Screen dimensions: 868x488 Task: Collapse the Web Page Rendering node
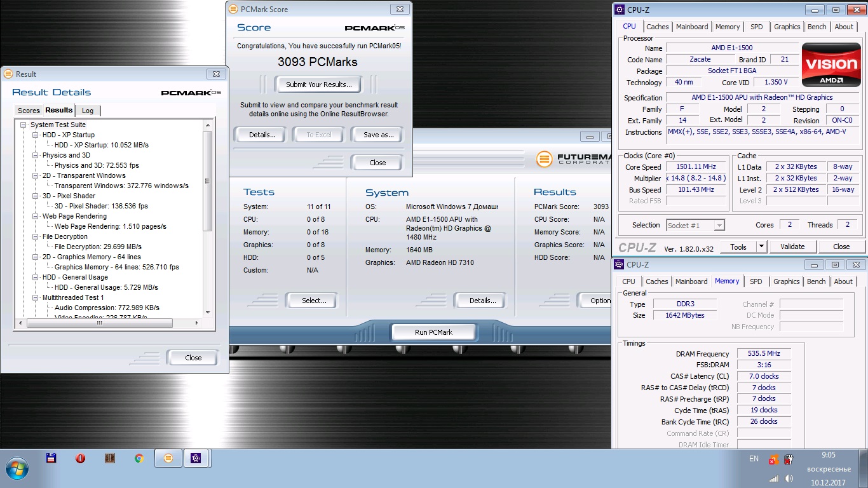click(x=36, y=216)
